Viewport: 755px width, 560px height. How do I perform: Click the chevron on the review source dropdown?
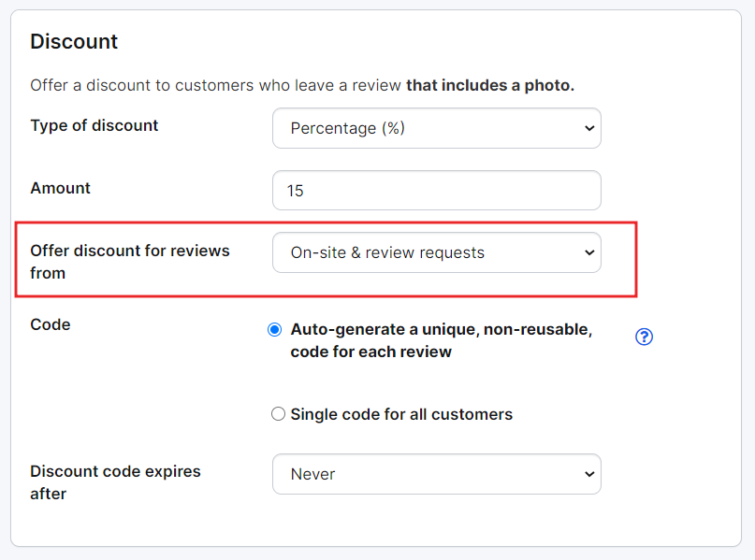(589, 253)
